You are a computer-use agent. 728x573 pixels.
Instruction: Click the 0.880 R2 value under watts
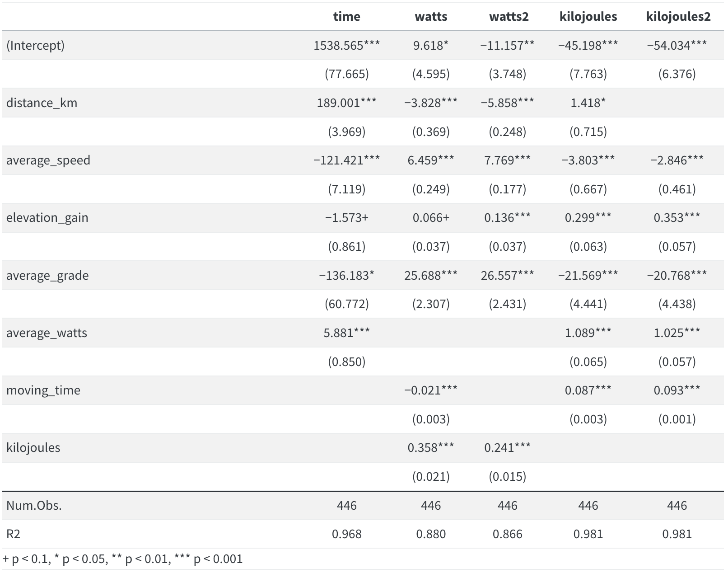[430, 534]
